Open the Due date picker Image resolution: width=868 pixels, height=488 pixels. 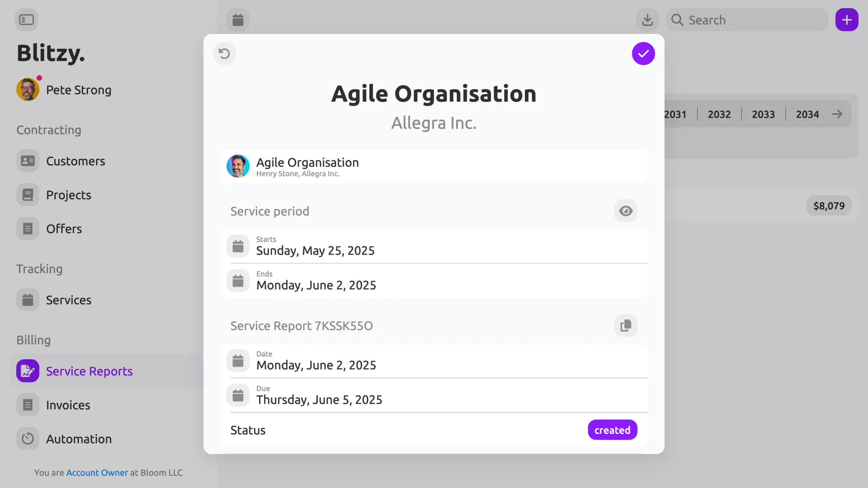(434, 395)
